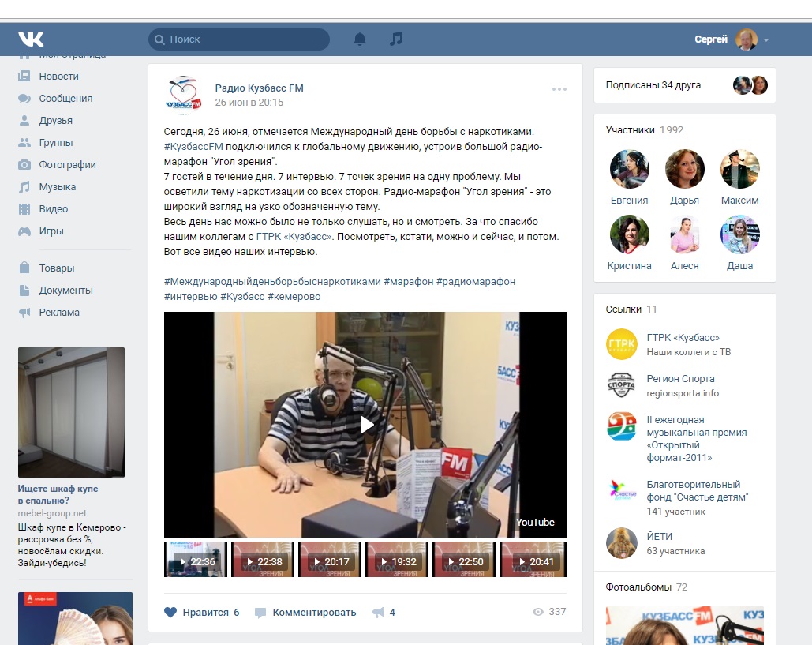Open the 22:36 video thumbnail
Screen dimensions: 812x645
[196, 560]
